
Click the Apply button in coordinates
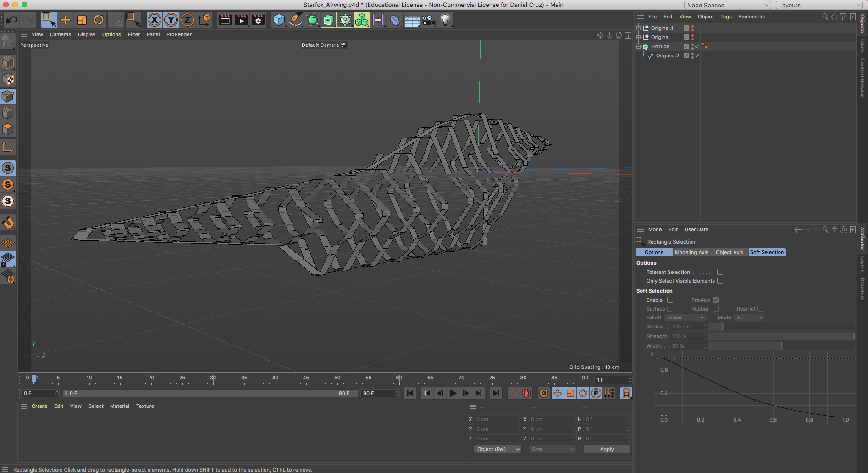click(x=607, y=449)
